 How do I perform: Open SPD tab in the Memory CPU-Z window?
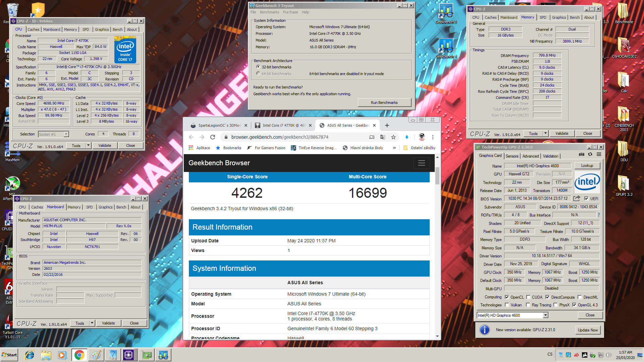[543, 17]
